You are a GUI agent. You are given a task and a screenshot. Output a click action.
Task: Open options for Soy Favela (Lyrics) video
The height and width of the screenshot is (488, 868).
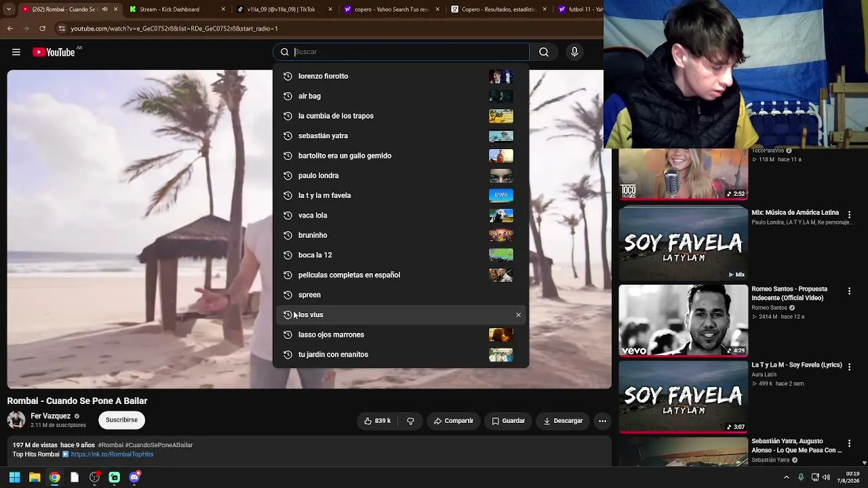tap(849, 367)
